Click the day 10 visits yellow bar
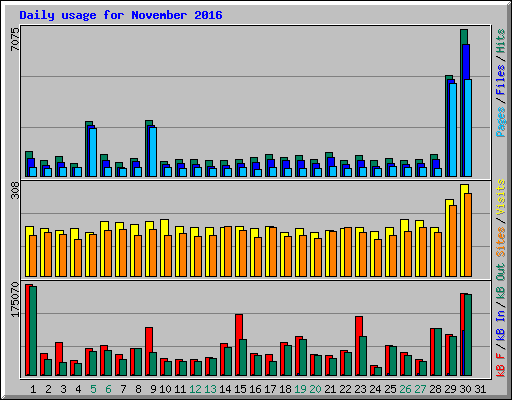 [163, 248]
